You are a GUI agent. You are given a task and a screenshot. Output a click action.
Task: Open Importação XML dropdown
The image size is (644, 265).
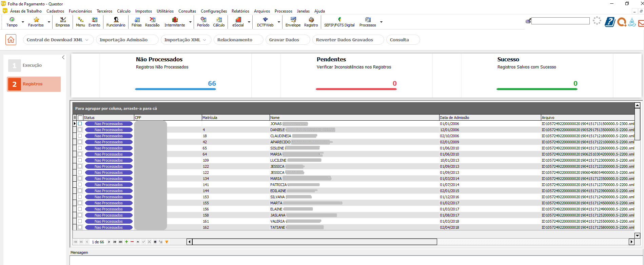(x=186, y=40)
